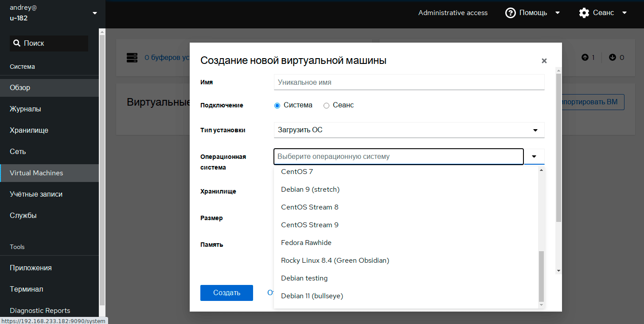Click the Administrative access button
This screenshot has height=324, width=644.
pos(453,13)
